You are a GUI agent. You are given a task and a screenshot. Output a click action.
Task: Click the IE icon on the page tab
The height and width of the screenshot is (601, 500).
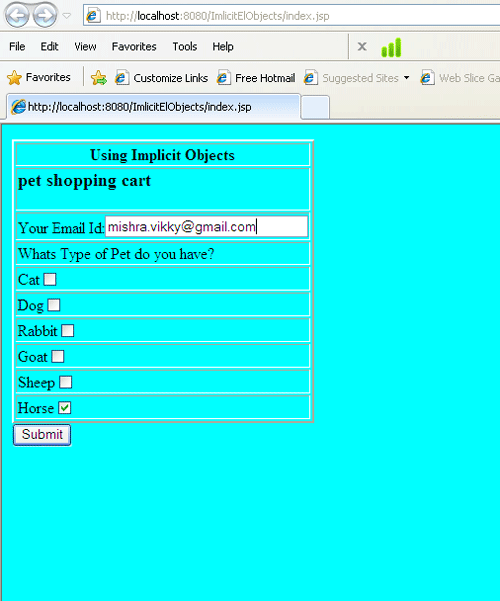18,107
